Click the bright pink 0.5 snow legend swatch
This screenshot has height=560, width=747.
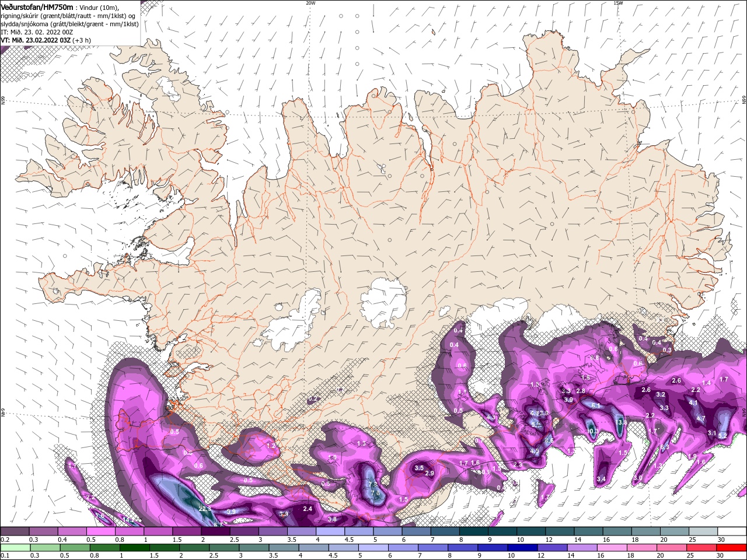coord(100,531)
